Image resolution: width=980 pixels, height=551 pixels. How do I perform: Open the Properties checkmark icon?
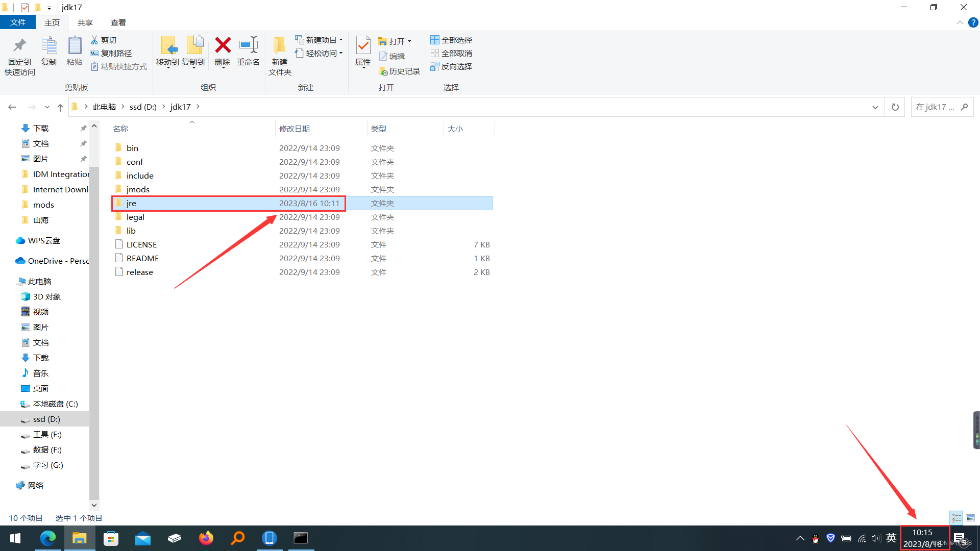[x=363, y=46]
